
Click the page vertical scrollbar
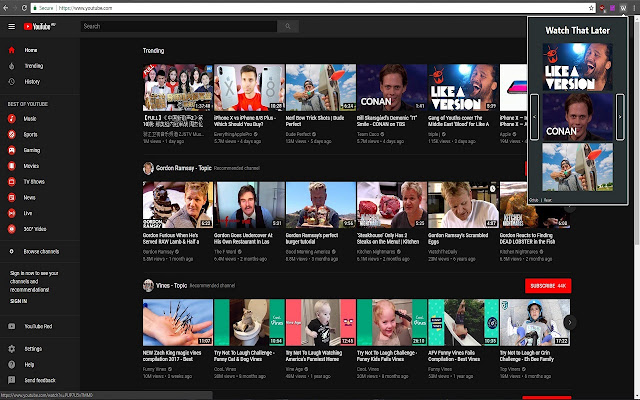637,131
